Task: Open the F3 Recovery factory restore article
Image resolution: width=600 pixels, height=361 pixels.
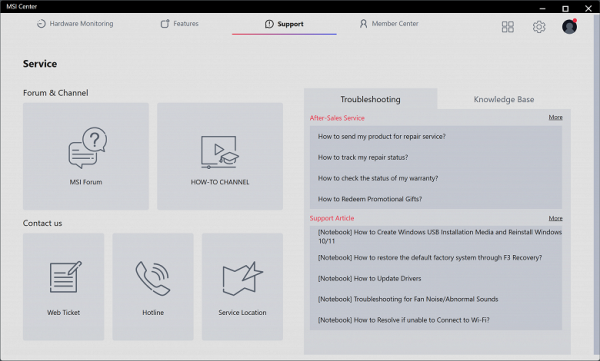Action: click(430, 258)
